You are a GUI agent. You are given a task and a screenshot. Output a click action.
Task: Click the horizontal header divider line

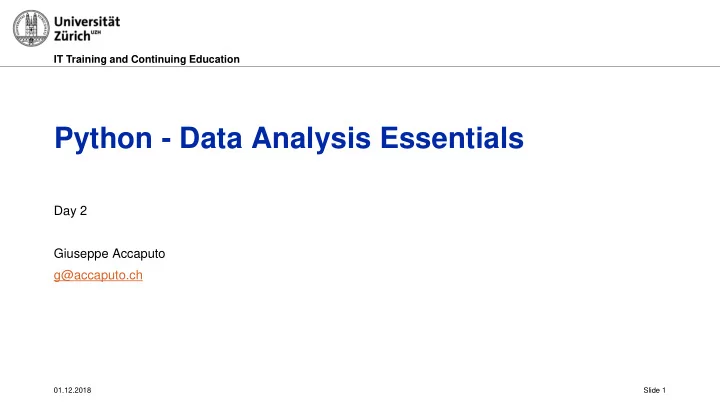pos(360,66)
